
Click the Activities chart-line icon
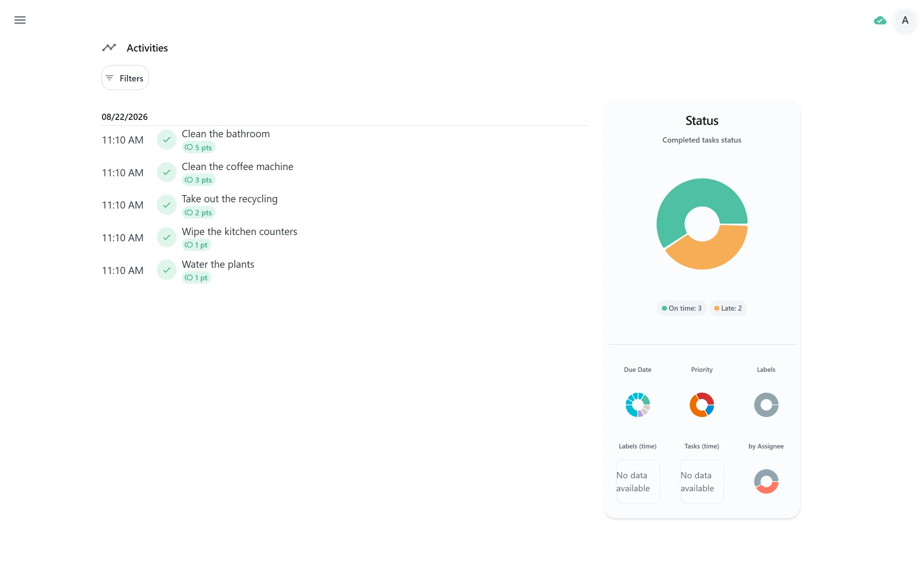coord(109,47)
